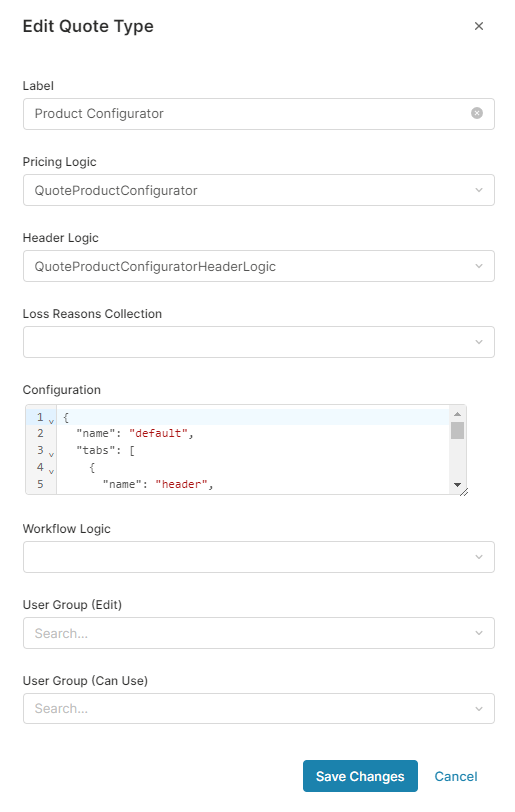Click the "default" value in line 2
This screenshot has width=515, height=812.
pyautogui.click(x=158, y=433)
